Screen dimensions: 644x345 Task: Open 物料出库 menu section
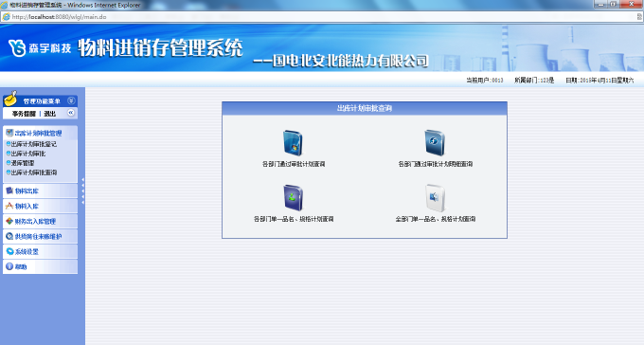coord(40,191)
